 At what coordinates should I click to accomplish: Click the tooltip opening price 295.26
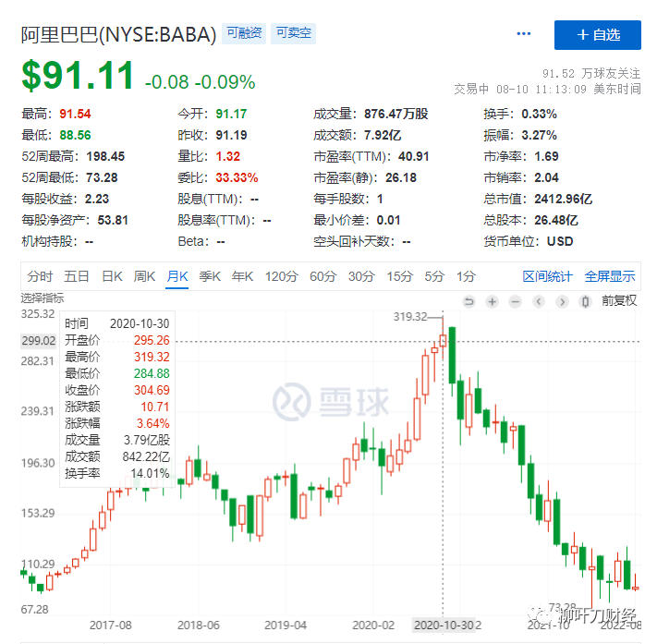click(152, 340)
